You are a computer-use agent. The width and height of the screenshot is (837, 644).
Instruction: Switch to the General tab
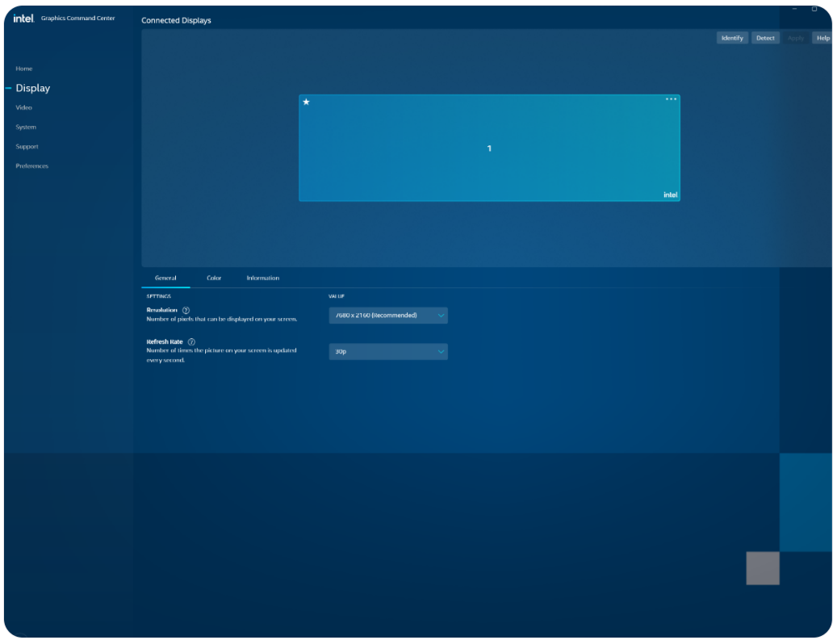[x=165, y=278]
